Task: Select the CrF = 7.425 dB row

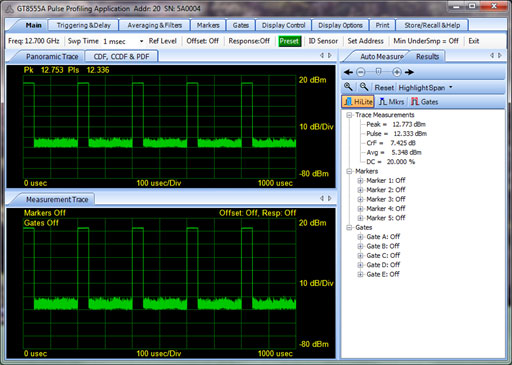Action: pos(391,143)
